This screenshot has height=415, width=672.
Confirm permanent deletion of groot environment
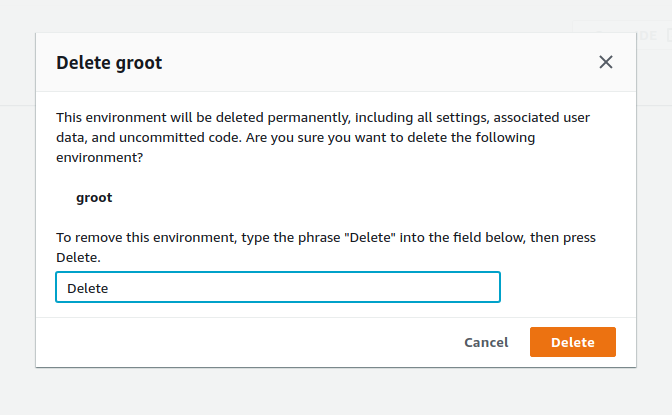pyautogui.click(x=572, y=342)
